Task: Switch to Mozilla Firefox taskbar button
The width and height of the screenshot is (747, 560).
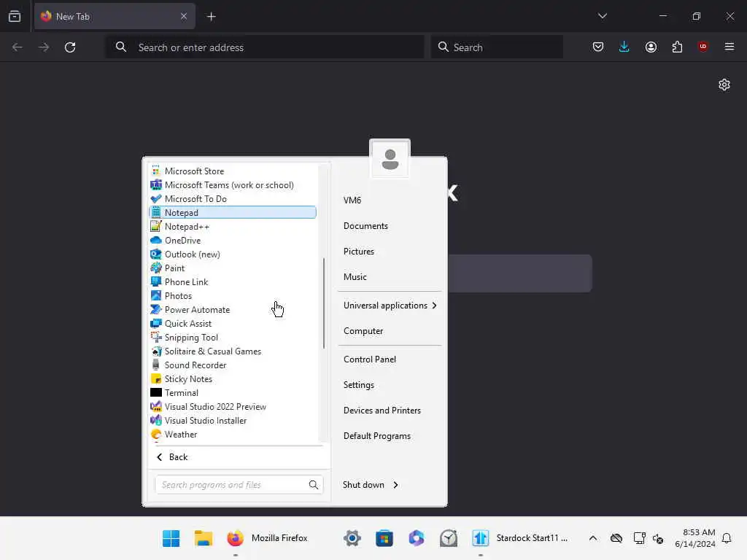Action: coord(268,538)
